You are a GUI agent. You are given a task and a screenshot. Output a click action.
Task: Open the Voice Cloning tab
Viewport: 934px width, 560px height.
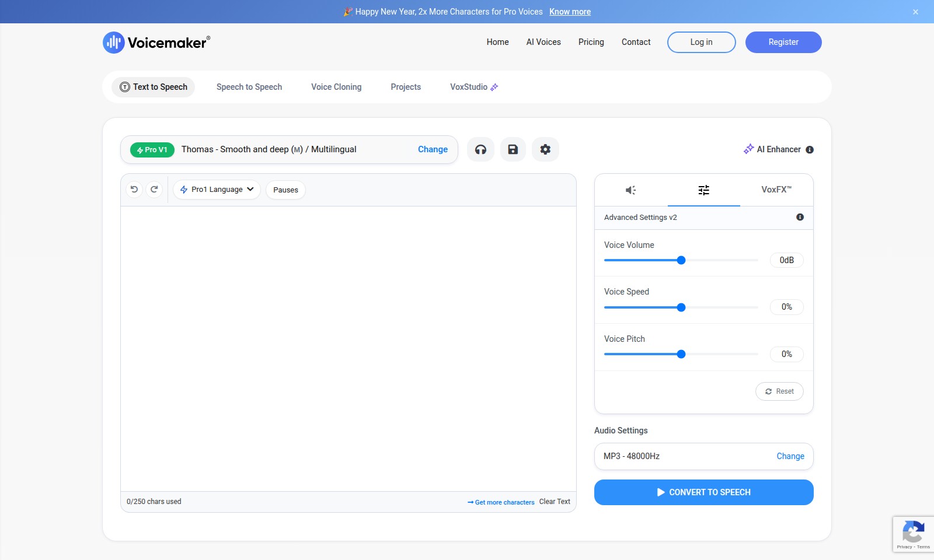click(x=336, y=87)
